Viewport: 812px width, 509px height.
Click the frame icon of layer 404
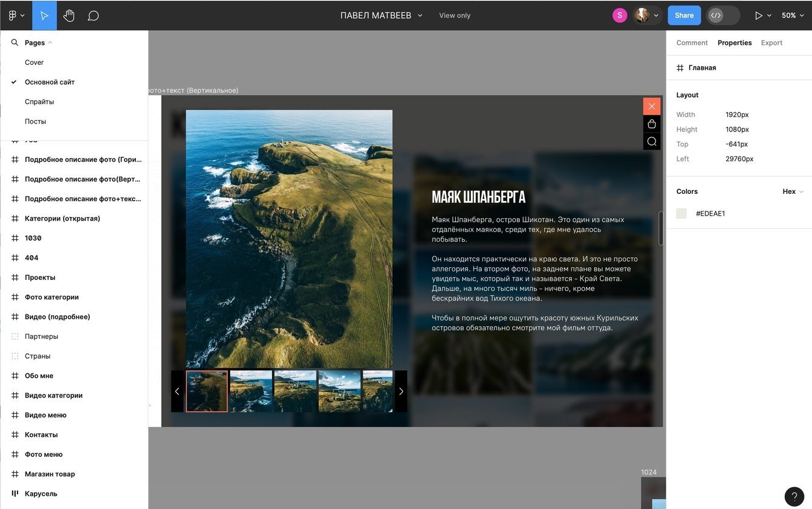pyautogui.click(x=15, y=258)
